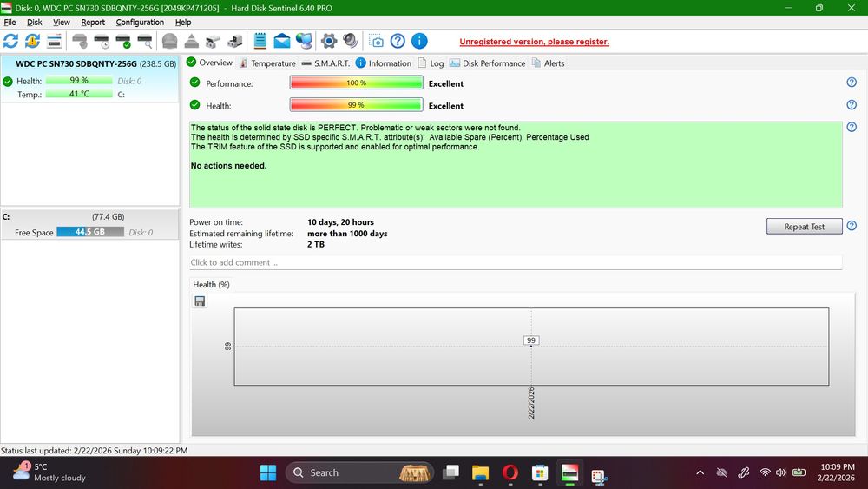868x489 pixels.
Task: Click the disk with magnifier toolbar icon
Action: point(145,41)
